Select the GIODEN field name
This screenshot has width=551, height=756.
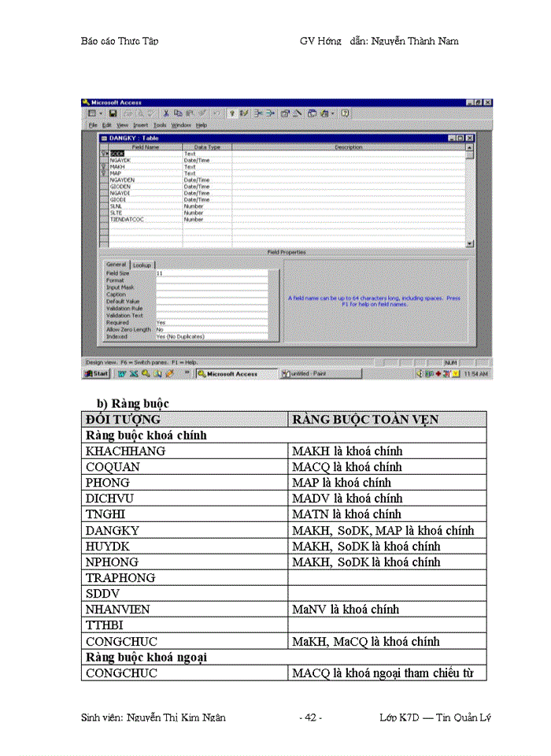click(120, 187)
